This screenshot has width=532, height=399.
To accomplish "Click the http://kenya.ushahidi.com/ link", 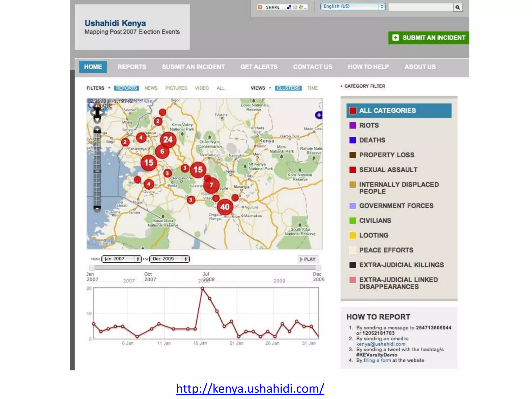I will coord(250,389).
